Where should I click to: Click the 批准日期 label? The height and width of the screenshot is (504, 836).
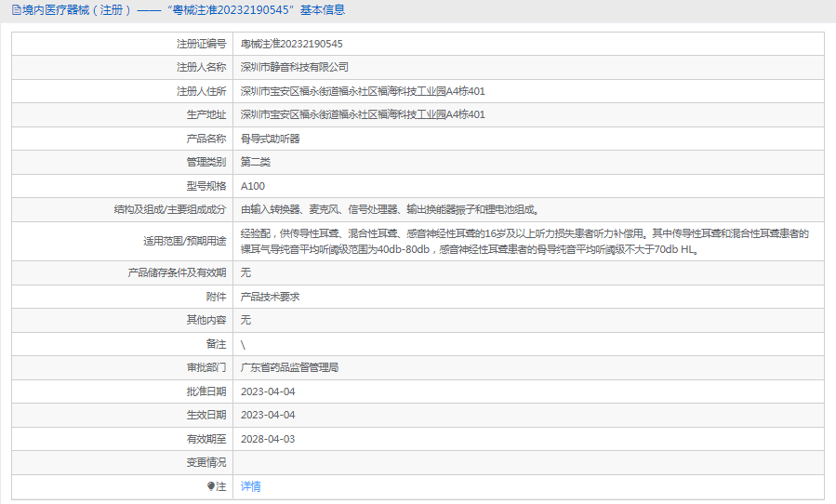pyautogui.click(x=206, y=391)
